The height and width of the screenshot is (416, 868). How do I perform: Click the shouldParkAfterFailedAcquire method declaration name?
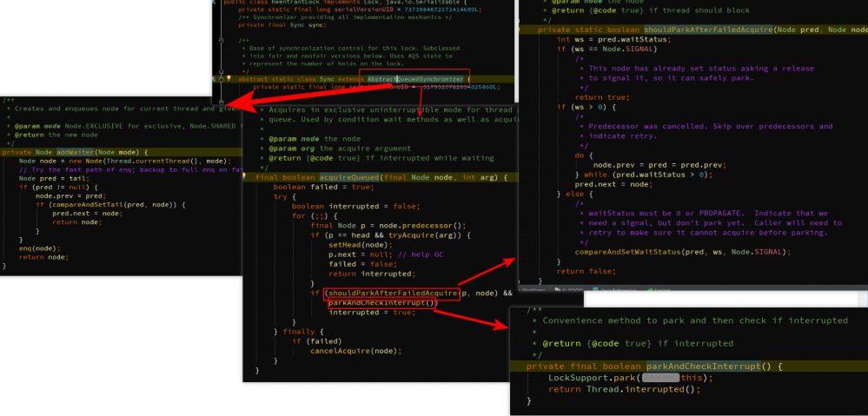708,30
